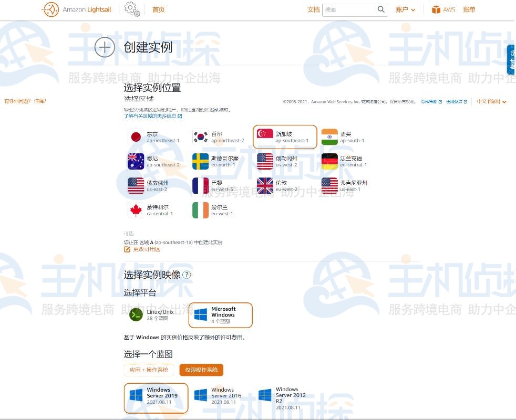Click the AWS cube icon
Viewport: 516px width, 420px height.
coord(436,9)
